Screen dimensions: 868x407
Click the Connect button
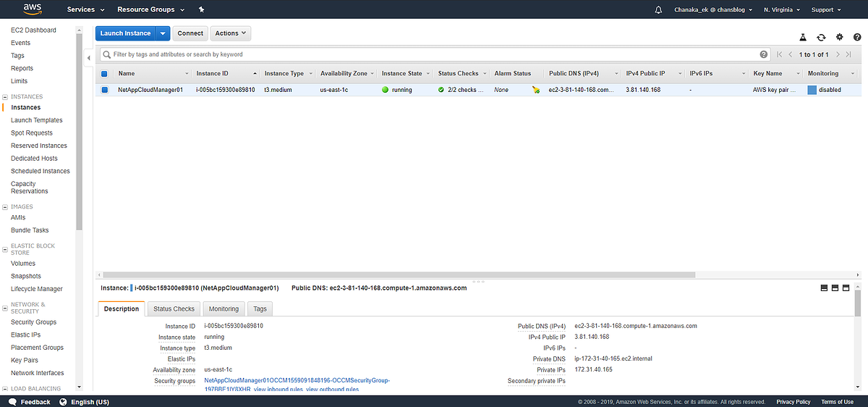[190, 33]
